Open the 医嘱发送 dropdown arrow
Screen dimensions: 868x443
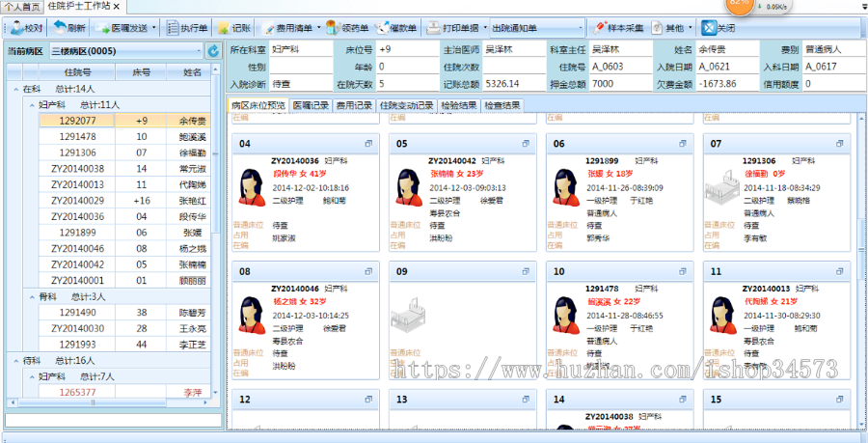pos(154,28)
